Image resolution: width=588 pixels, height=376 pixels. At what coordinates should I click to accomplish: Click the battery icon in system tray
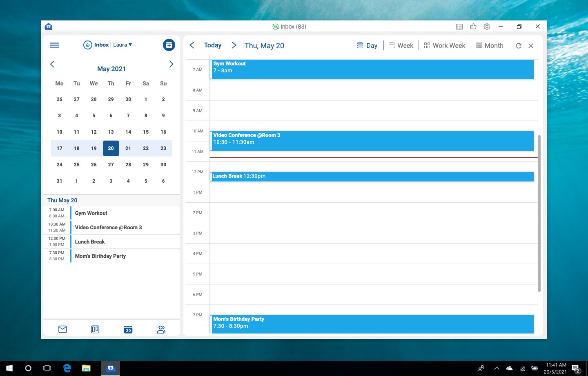tap(535, 368)
